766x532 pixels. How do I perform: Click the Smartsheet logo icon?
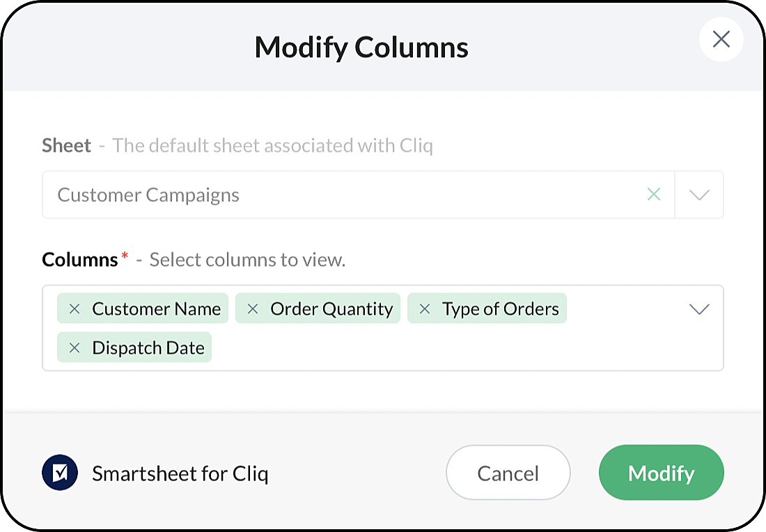60,474
